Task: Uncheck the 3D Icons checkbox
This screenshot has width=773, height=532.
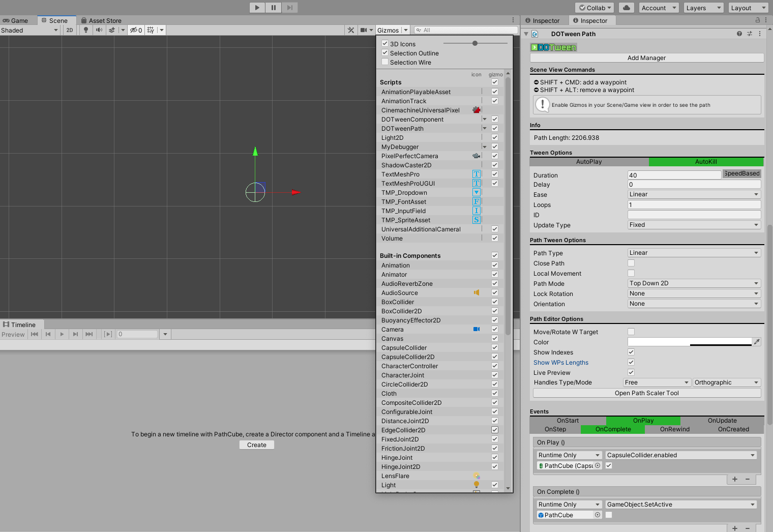Action: tap(385, 44)
